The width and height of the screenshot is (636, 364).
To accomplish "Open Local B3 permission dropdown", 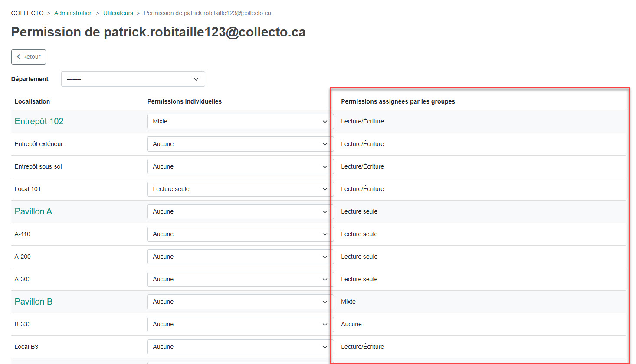I will click(x=240, y=347).
